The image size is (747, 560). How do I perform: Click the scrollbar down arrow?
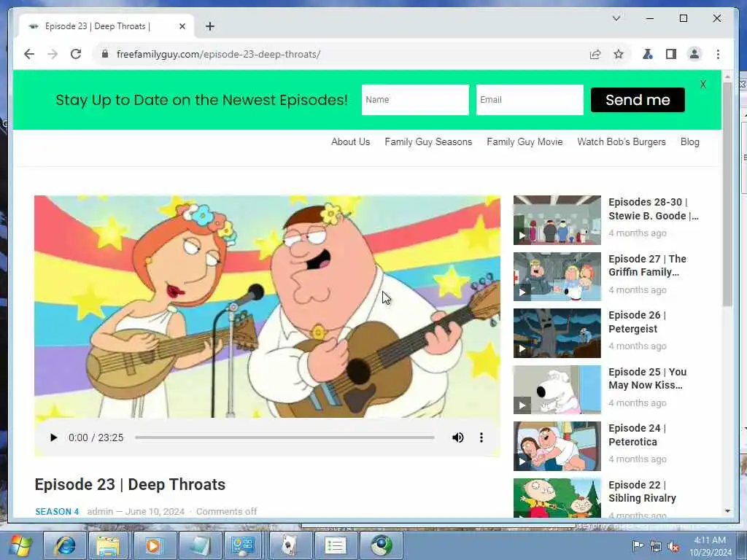[727, 511]
